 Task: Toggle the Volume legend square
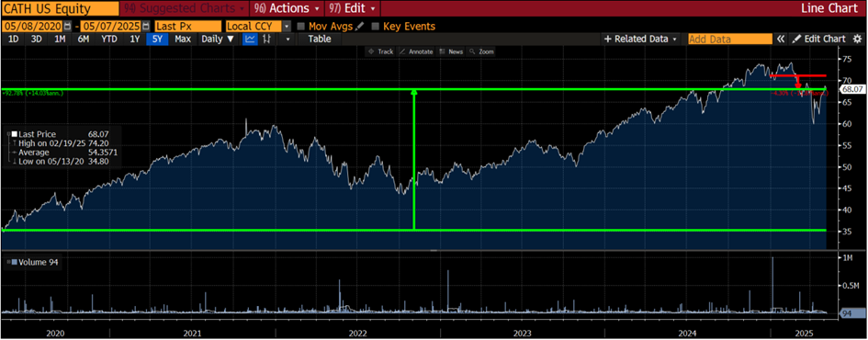[x=15, y=262]
